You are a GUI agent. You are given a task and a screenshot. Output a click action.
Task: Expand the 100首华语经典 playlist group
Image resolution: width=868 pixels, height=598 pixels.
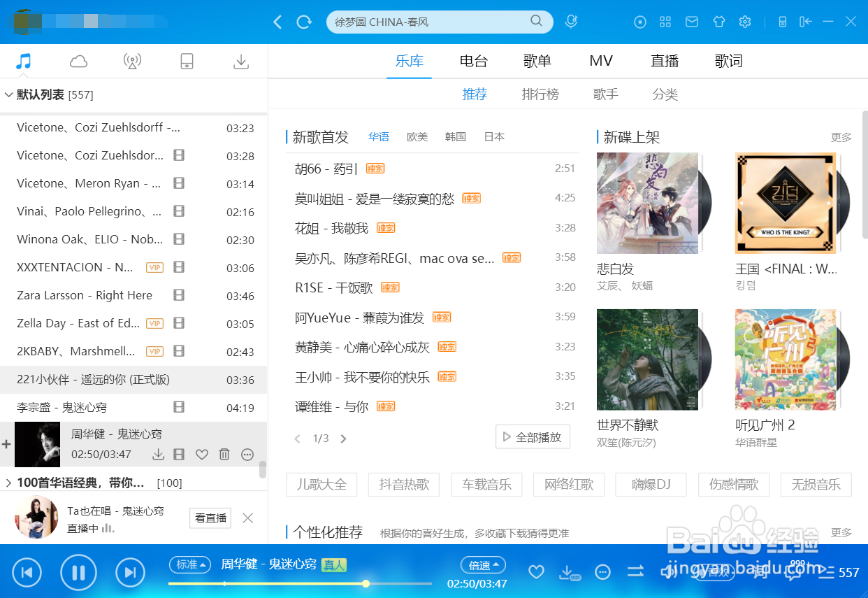coord(8,483)
